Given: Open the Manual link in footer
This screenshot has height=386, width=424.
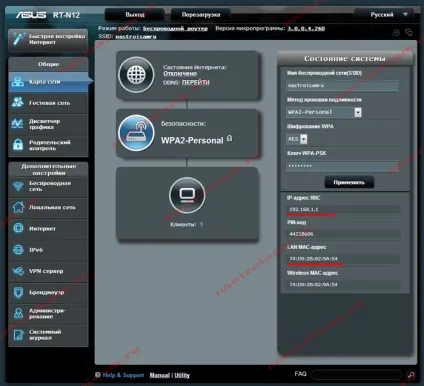Looking at the screenshot, I should pos(160,375).
